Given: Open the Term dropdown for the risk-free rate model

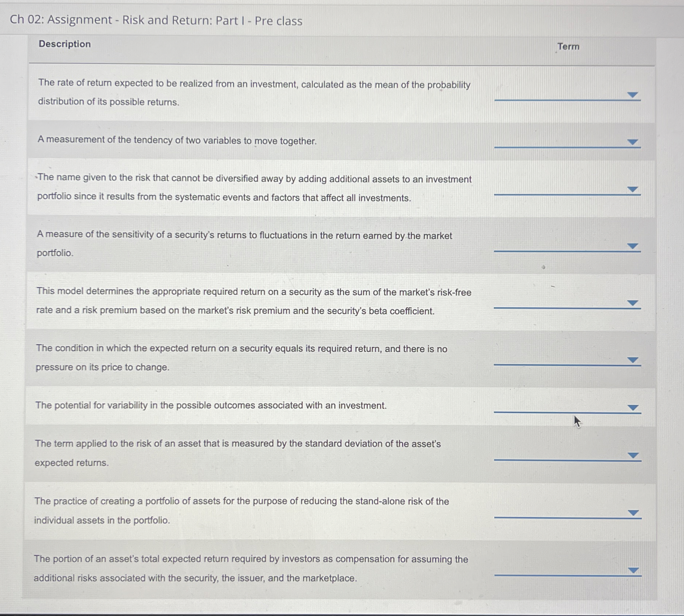Looking at the screenshot, I should 633,303.
